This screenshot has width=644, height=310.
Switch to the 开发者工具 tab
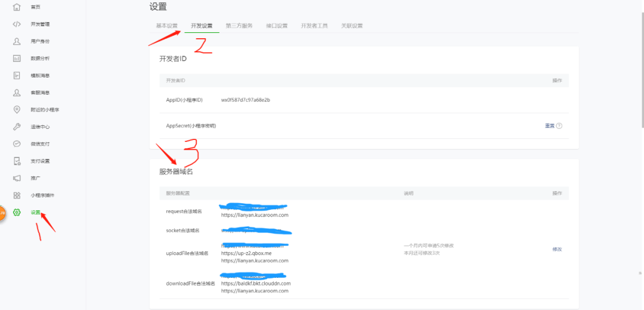[314, 26]
